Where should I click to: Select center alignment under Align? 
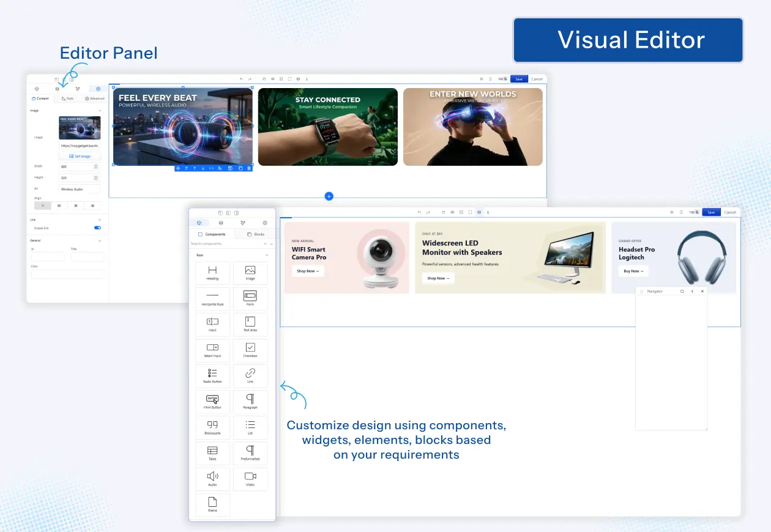[x=76, y=205]
